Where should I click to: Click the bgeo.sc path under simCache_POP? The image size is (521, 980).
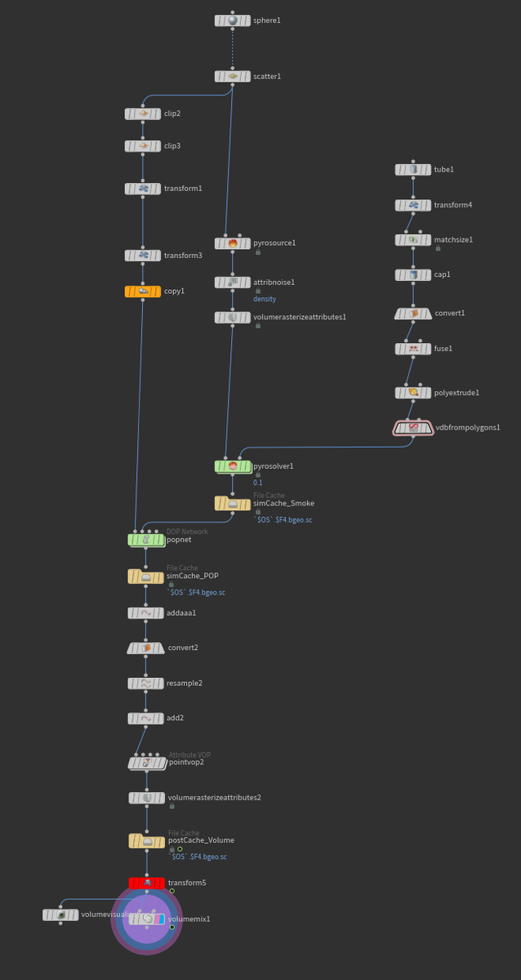pos(196,592)
